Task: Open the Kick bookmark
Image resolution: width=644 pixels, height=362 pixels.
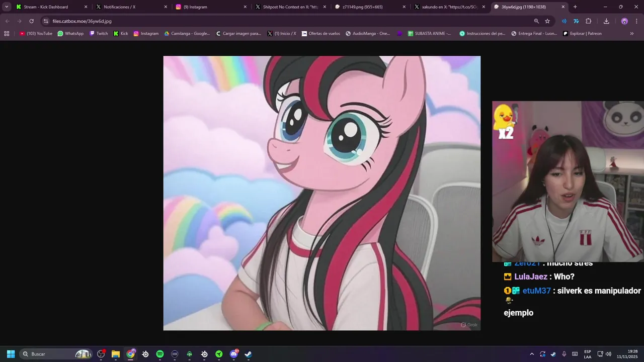Action: coord(121,34)
